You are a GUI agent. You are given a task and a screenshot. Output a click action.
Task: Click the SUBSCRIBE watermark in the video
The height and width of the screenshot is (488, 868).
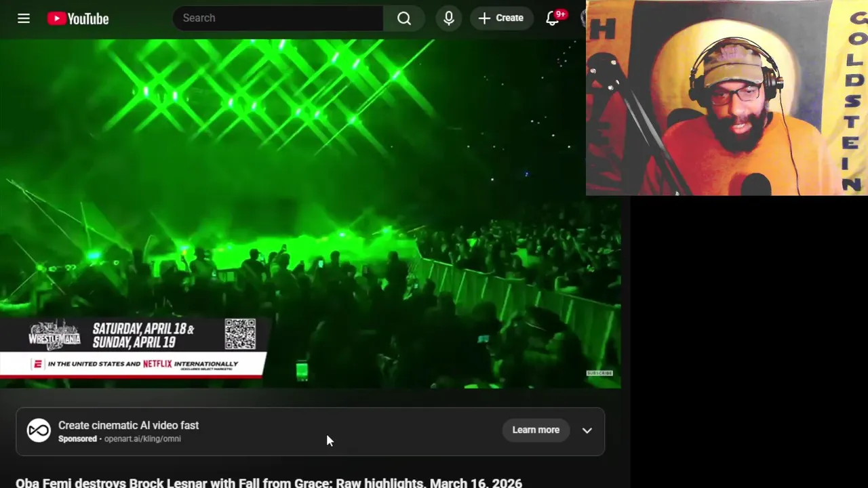(x=599, y=373)
